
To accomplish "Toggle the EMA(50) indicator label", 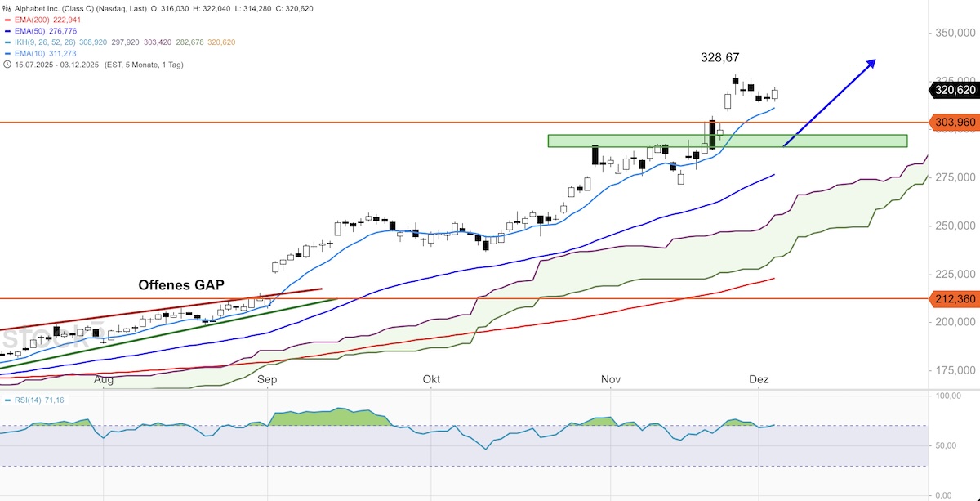I will (x=29, y=30).
